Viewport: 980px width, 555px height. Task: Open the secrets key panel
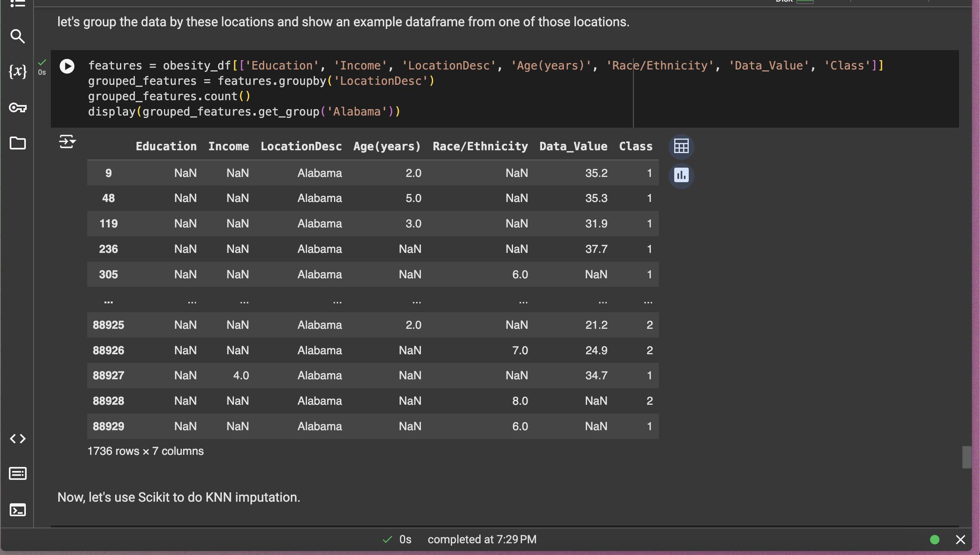tap(17, 107)
